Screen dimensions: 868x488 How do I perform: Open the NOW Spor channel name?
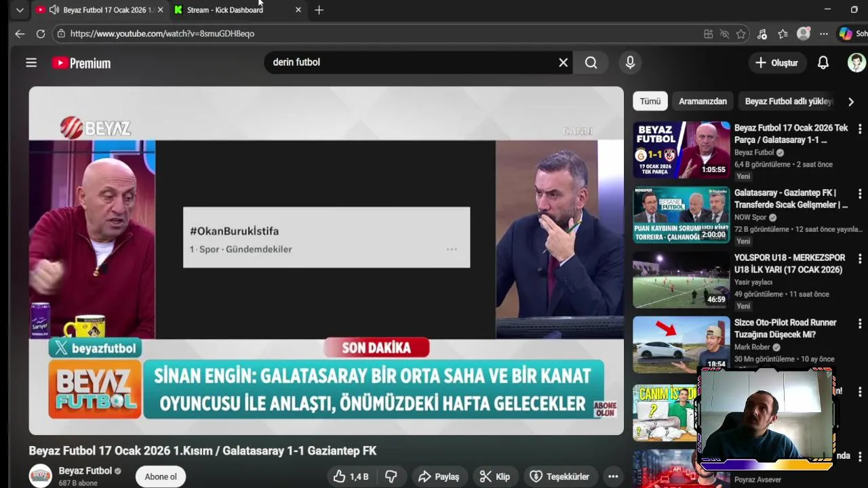tap(750, 218)
